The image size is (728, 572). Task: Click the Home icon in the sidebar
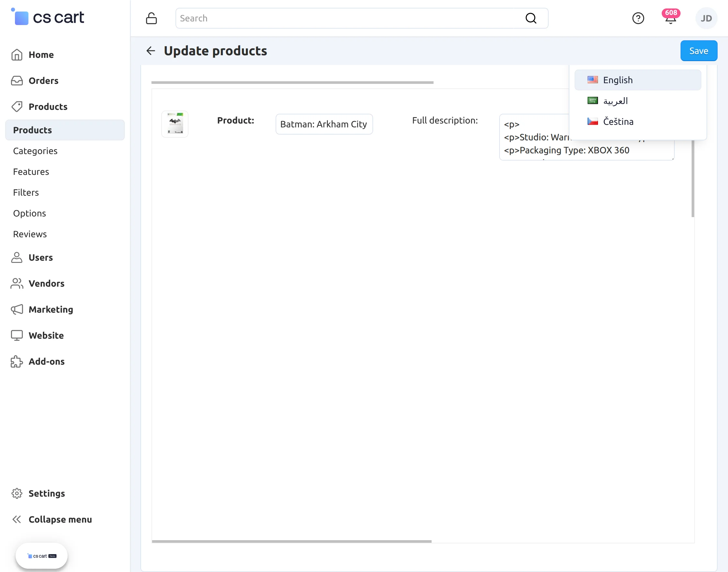[17, 55]
